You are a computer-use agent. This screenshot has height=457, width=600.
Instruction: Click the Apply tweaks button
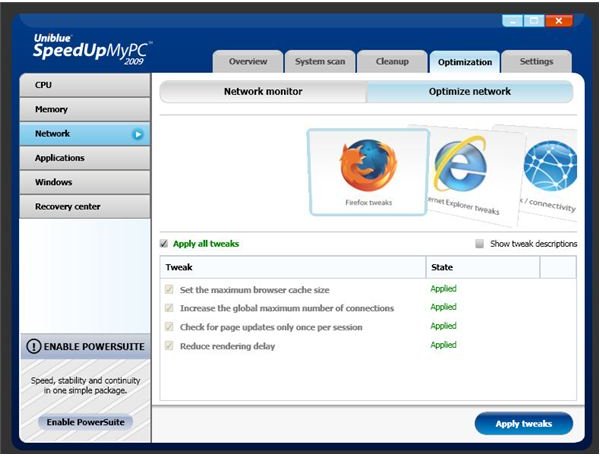pyautogui.click(x=523, y=424)
